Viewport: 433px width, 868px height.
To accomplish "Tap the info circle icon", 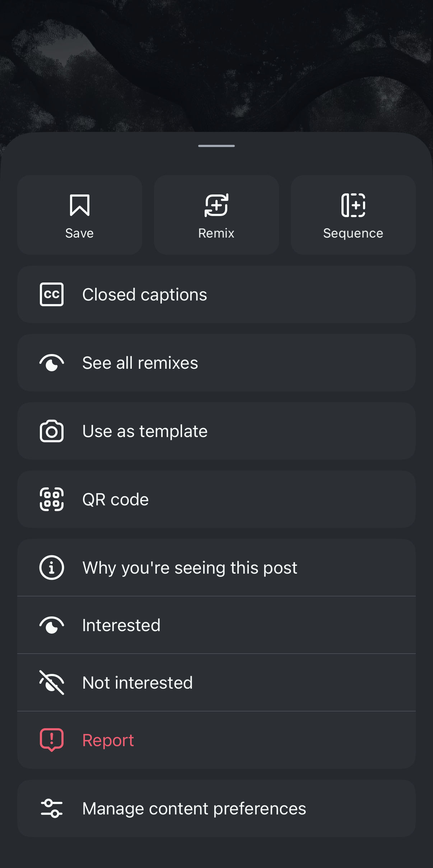I will tap(52, 568).
